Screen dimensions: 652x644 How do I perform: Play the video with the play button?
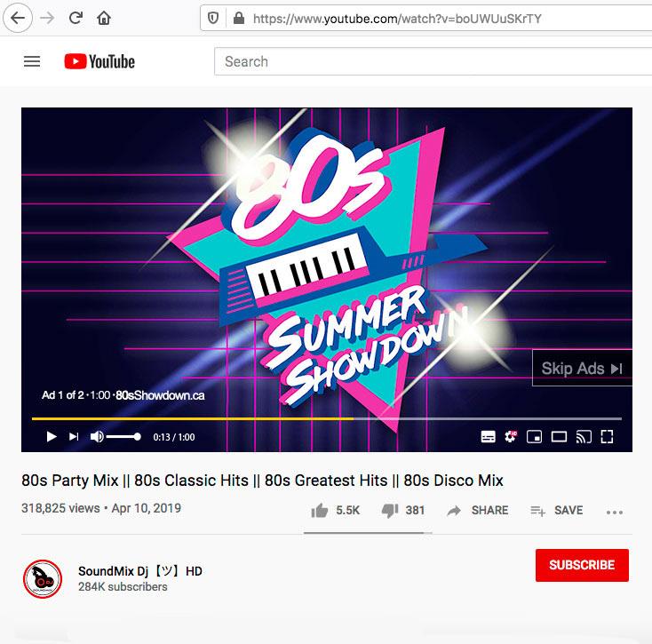coord(52,436)
